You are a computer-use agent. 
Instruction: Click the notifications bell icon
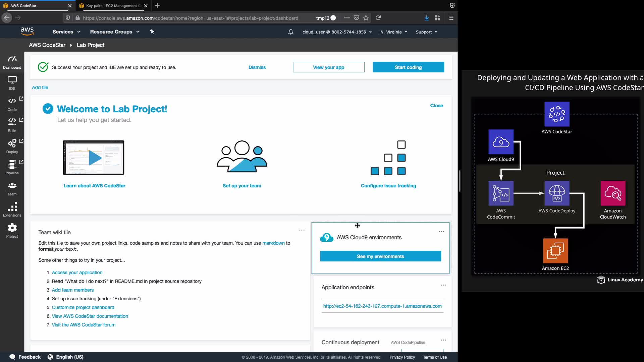pos(291,32)
